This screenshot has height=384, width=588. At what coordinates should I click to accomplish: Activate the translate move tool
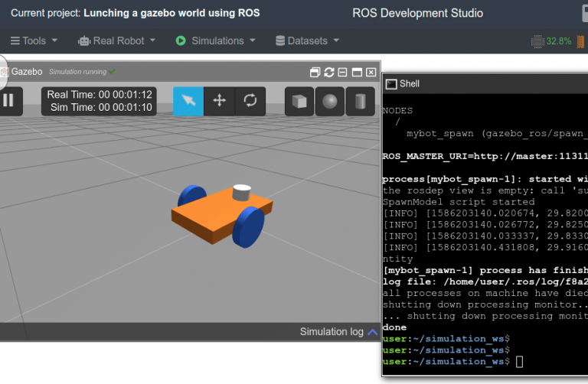[220, 101]
